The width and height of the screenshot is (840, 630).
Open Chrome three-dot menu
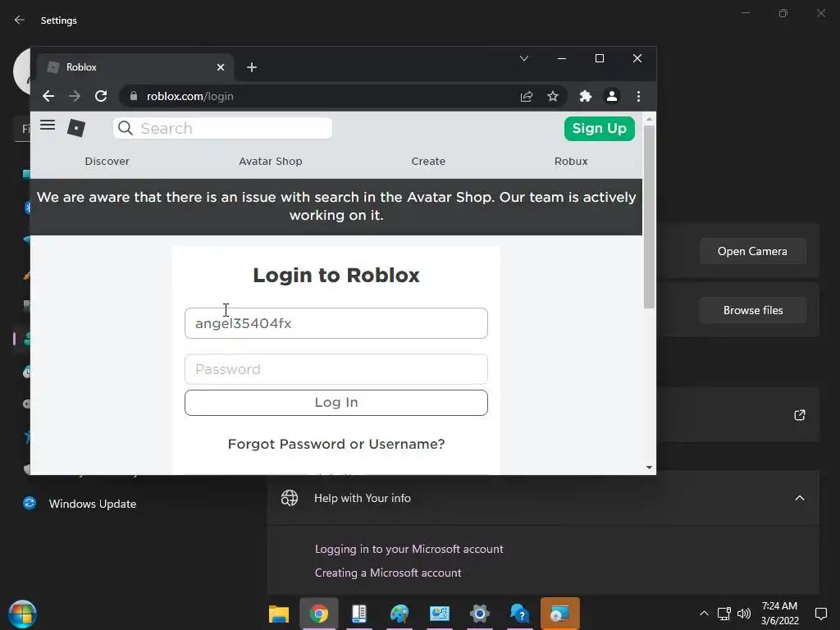click(638, 97)
